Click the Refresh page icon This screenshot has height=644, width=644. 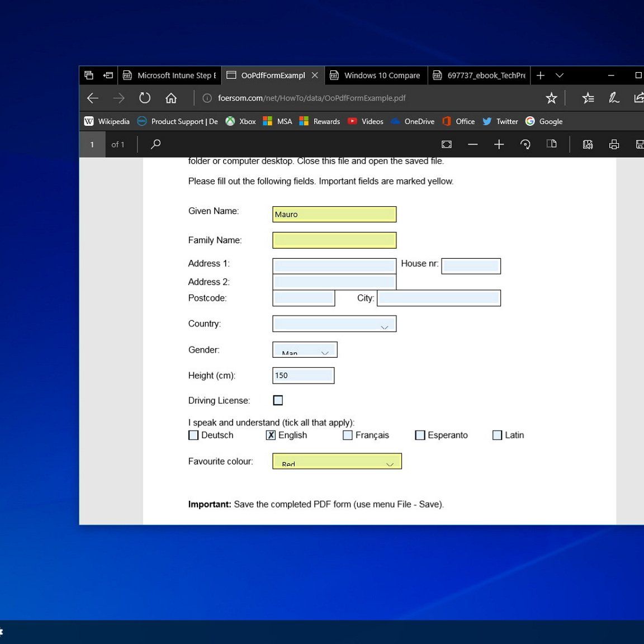145,98
